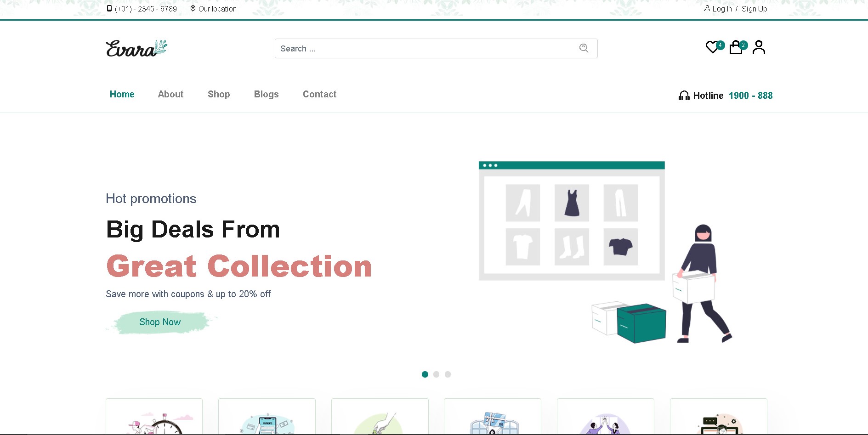The width and height of the screenshot is (868, 435).
Task: Click the Big Deals From heading
Action: tap(193, 229)
